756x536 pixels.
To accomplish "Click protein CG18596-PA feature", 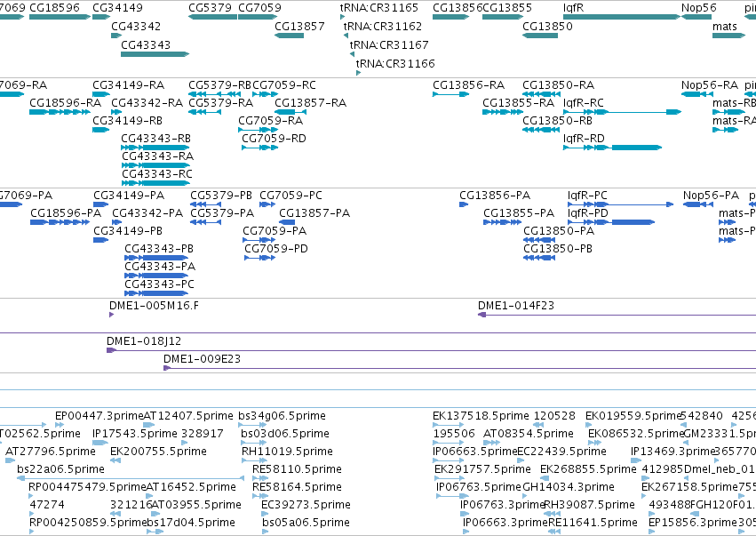I will tap(60, 222).
